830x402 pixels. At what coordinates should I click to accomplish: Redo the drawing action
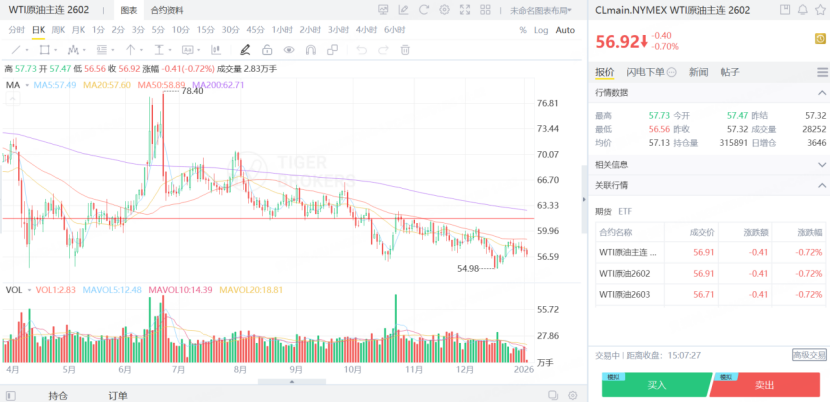tap(383, 50)
